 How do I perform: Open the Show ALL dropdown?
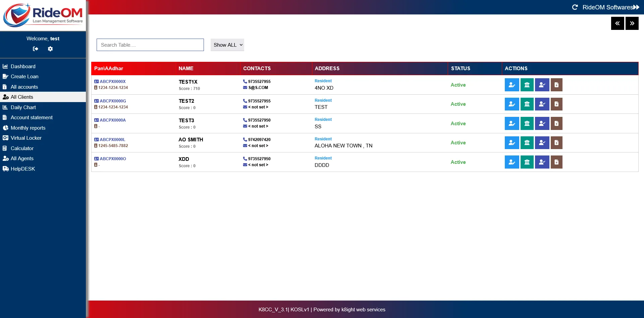pyautogui.click(x=227, y=45)
